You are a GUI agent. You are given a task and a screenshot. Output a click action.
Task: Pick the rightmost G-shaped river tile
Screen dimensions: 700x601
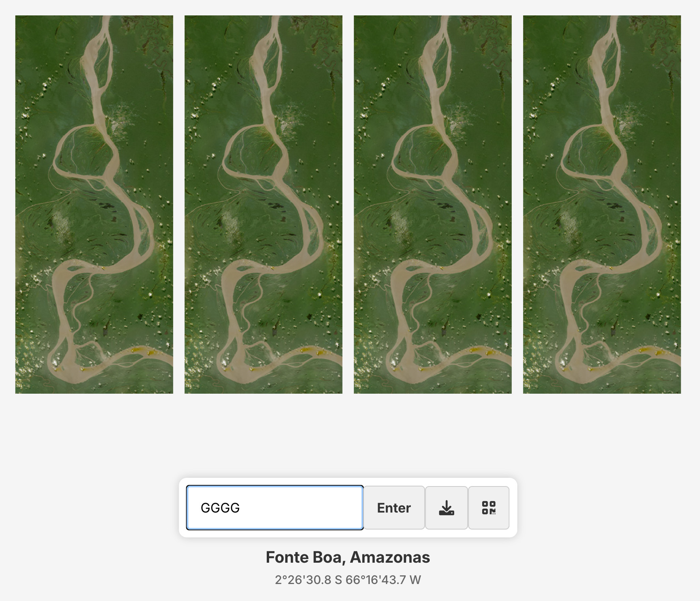602,205
